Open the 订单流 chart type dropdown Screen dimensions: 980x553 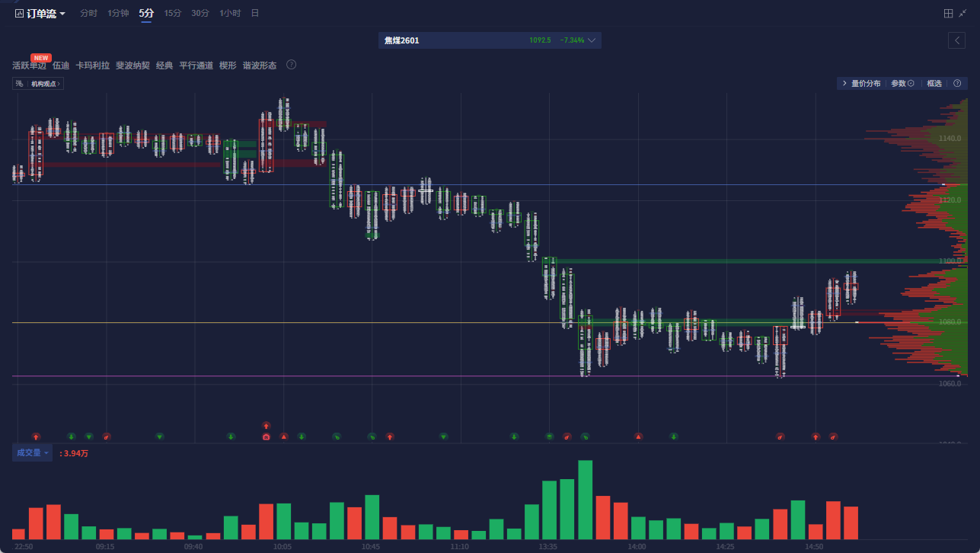pyautogui.click(x=40, y=14)
